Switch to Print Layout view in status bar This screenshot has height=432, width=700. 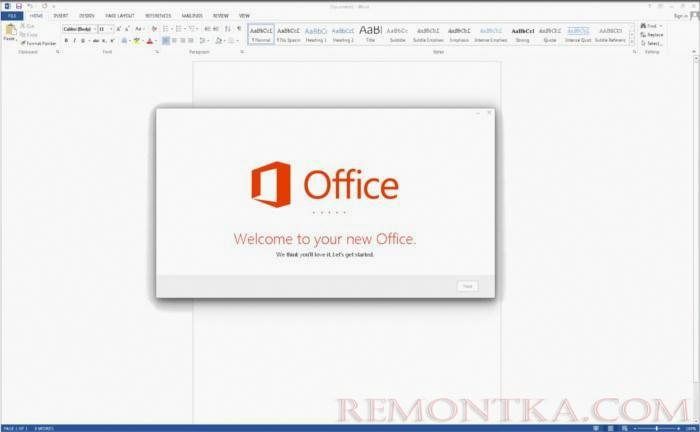[610, 428]
